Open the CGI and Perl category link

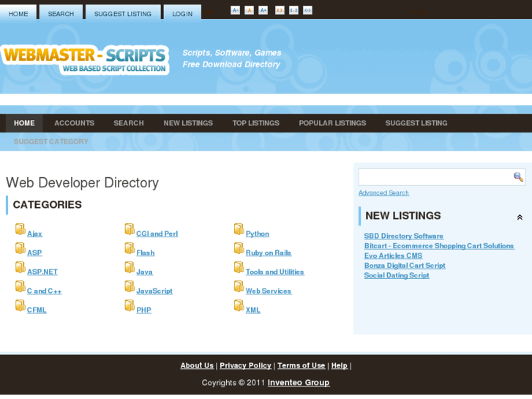pos(157,234)
